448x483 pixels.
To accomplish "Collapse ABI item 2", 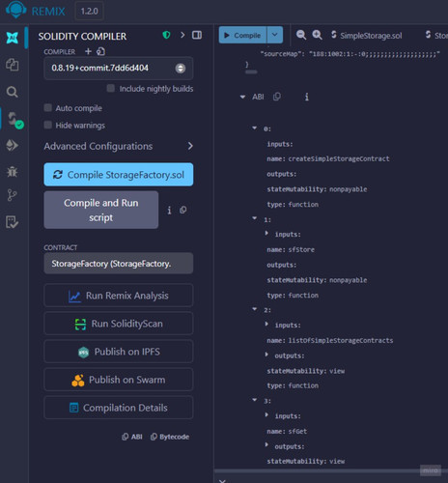I will click(255, 309).
